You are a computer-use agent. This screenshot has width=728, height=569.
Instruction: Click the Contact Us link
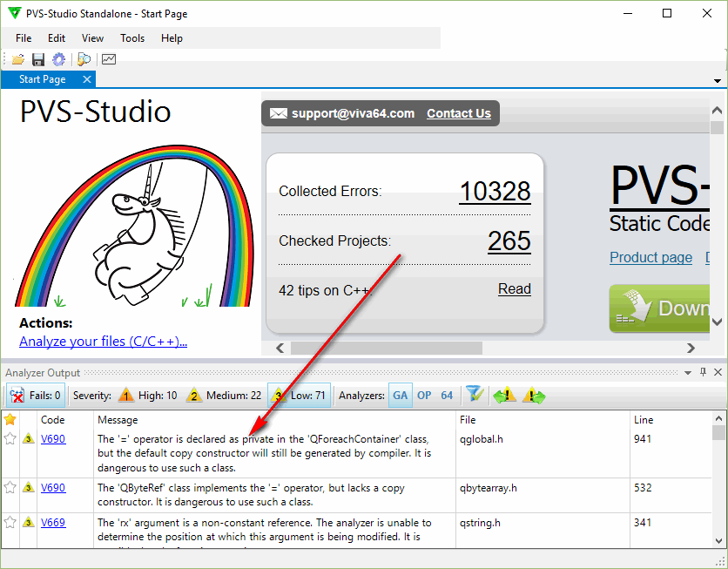tap(459, 113)
